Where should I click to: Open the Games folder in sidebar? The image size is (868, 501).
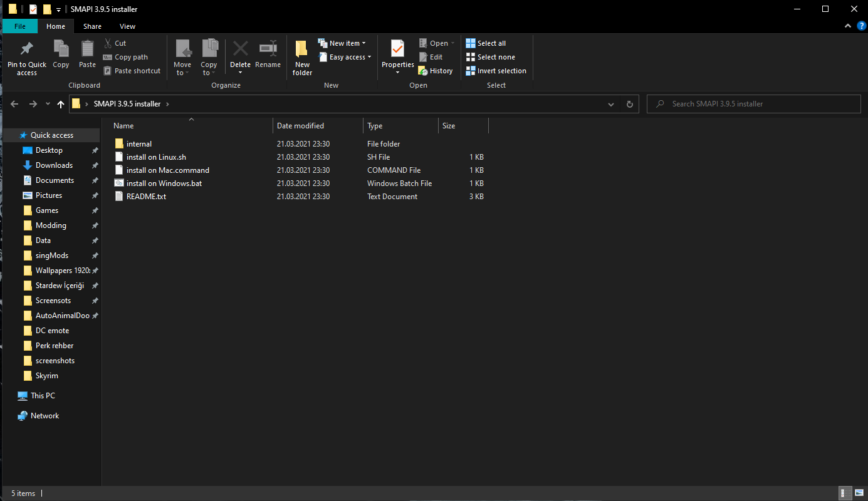(x=47, y=210)
